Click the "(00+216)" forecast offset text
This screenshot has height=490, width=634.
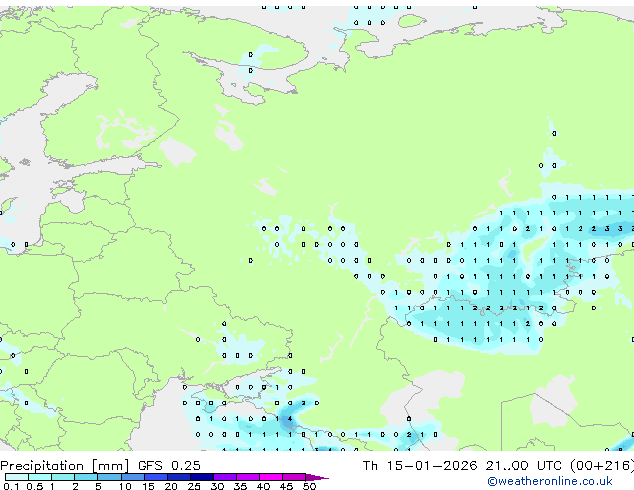602,466
